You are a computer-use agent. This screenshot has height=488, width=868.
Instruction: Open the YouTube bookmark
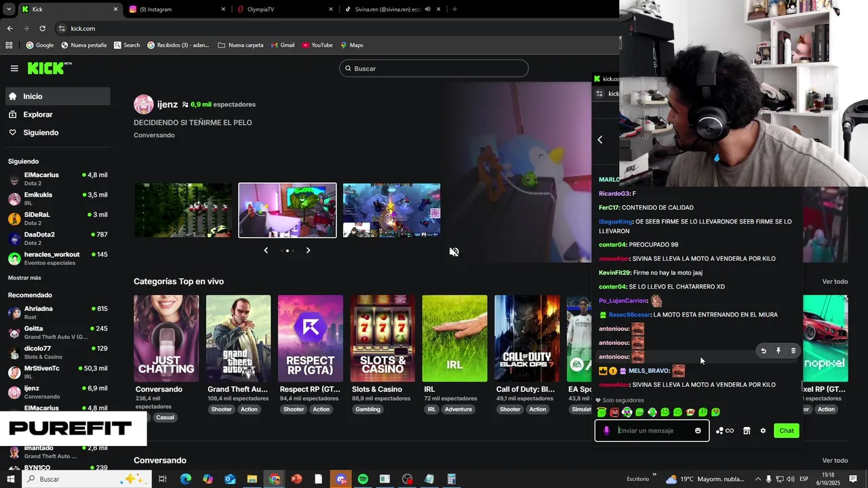click(x=317, y=45)
